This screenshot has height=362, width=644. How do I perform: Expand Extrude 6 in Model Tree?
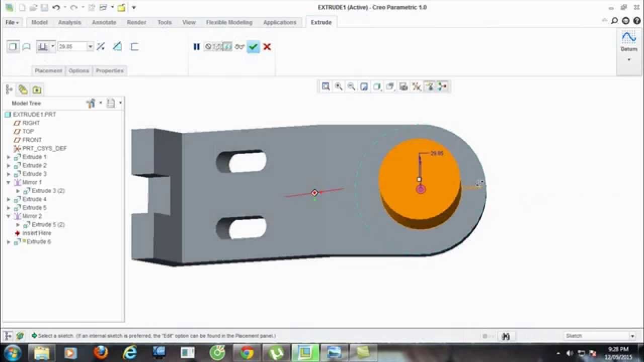(9, 242)
